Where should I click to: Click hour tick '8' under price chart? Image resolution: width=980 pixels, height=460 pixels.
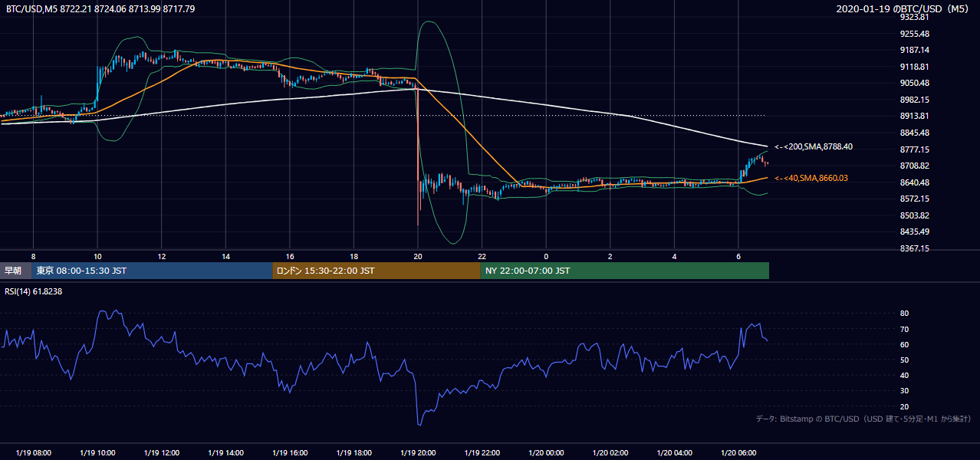[33, 256]
